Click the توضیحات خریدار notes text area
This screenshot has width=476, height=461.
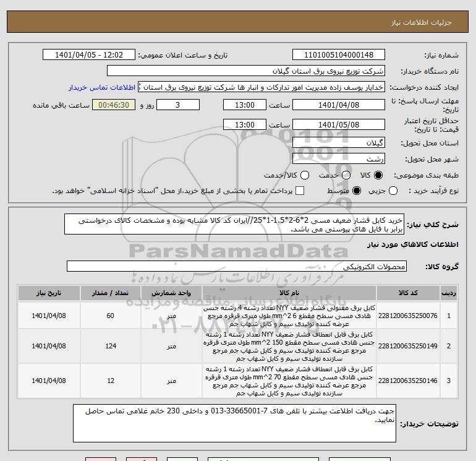tap(234, 423)
